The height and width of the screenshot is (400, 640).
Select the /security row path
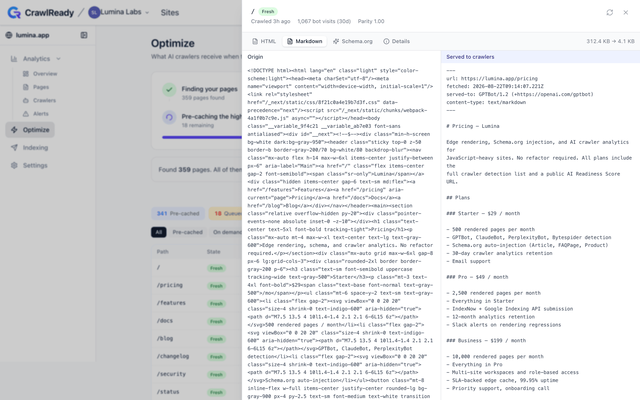171,374
